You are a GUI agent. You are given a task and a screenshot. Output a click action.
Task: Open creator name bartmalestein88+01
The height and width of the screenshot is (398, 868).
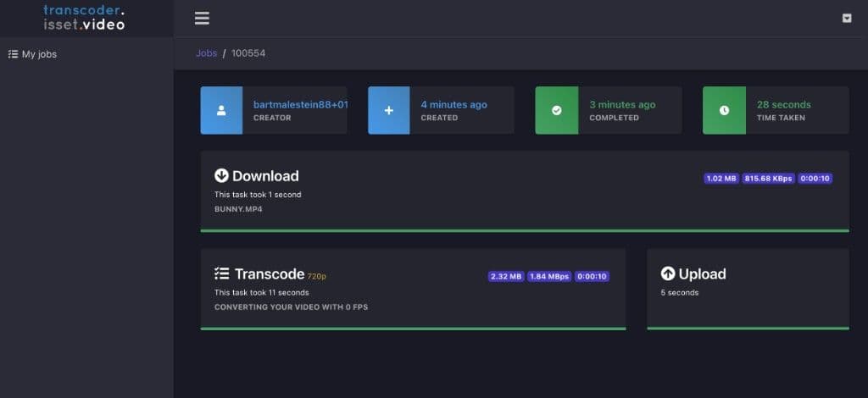[300, 104]
